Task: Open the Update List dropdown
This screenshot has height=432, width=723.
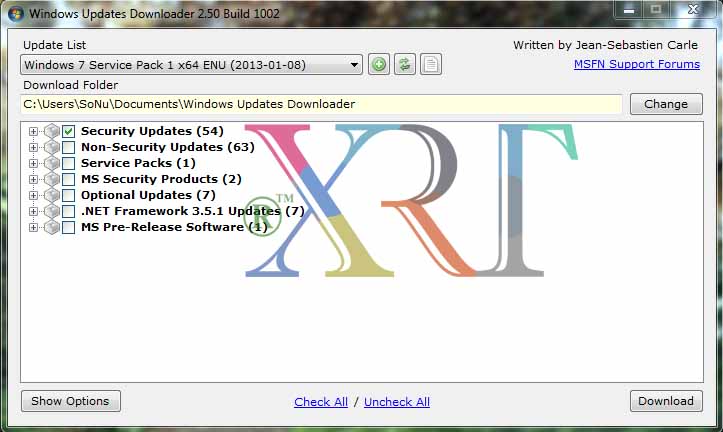Action: pyautogui.click(x=191, y=65)
